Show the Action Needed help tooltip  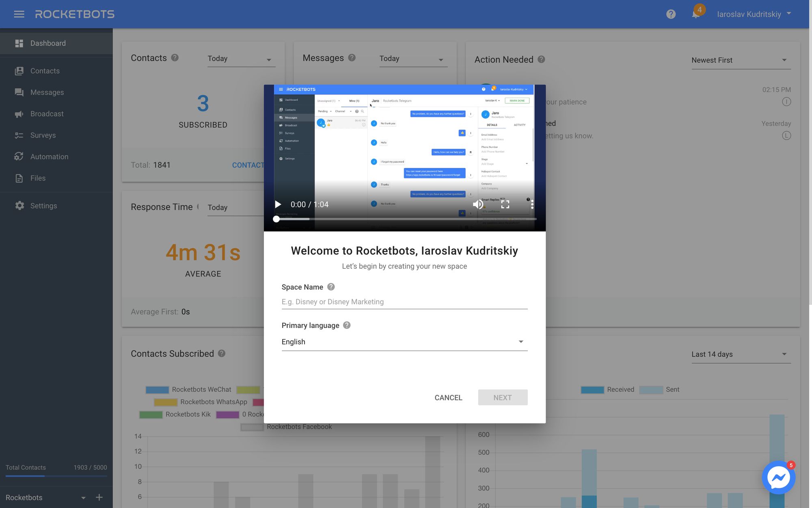541,59
